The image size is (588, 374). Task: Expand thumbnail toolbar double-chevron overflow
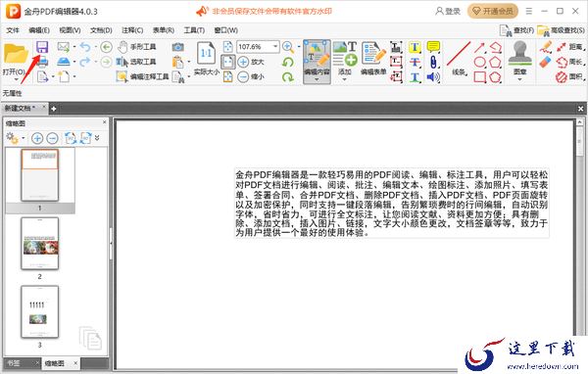[97, 138]
